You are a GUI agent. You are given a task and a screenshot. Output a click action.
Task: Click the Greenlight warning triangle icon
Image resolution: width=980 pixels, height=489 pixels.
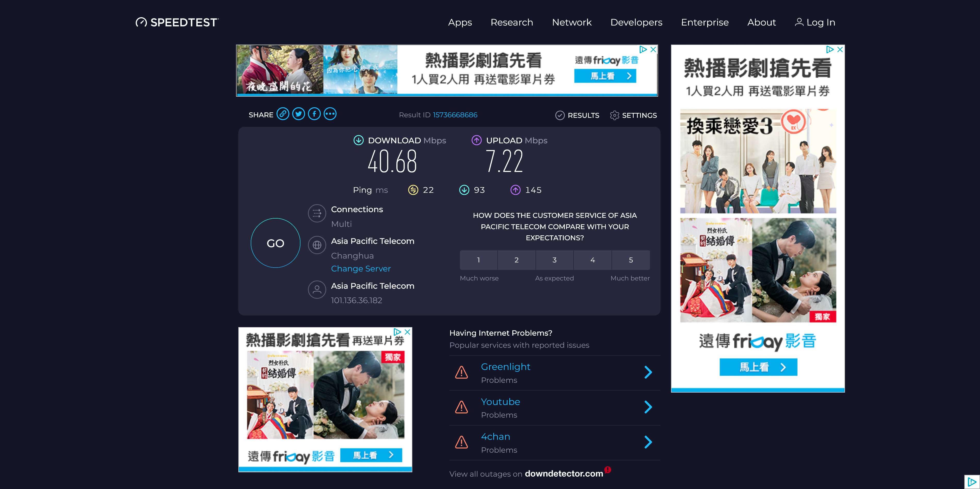click(x=462, y=372)
